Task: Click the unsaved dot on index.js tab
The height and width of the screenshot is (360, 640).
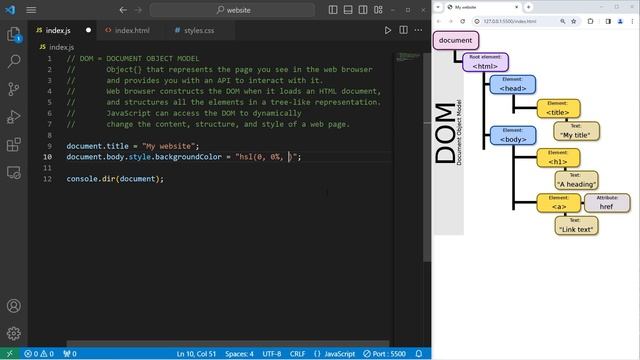Action: pos(88,30)
